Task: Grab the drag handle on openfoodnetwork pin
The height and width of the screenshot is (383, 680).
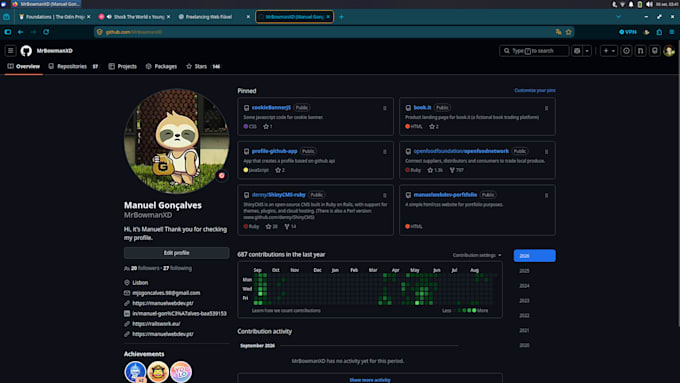Action: (546, 151)
